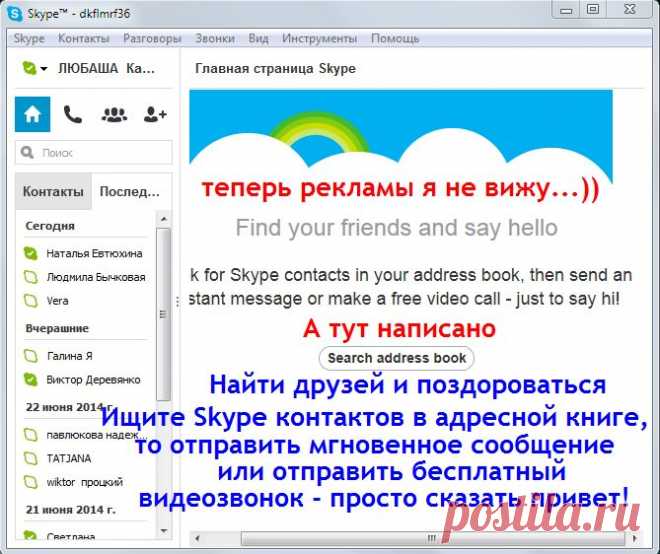
Task: Add a new contact icon
Action: point(155,114)
